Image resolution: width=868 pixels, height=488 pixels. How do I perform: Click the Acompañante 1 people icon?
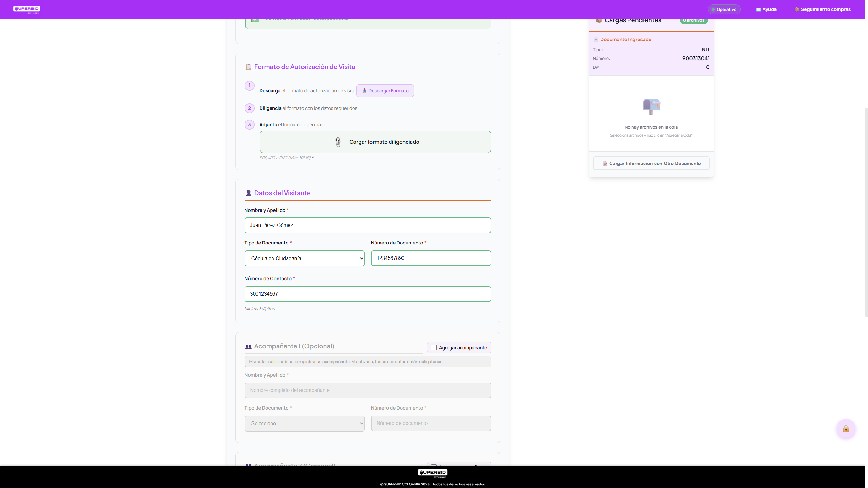pyautogui.click(x=249, y=346)
